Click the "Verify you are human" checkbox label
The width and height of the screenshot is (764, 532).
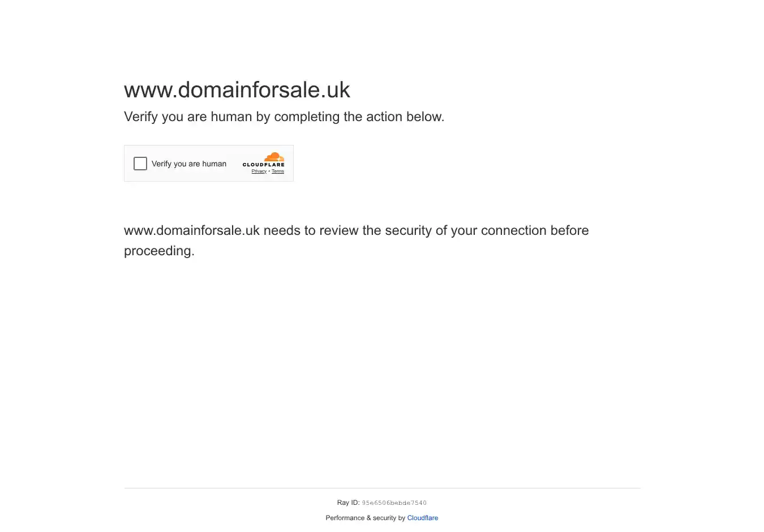[189, 164]
